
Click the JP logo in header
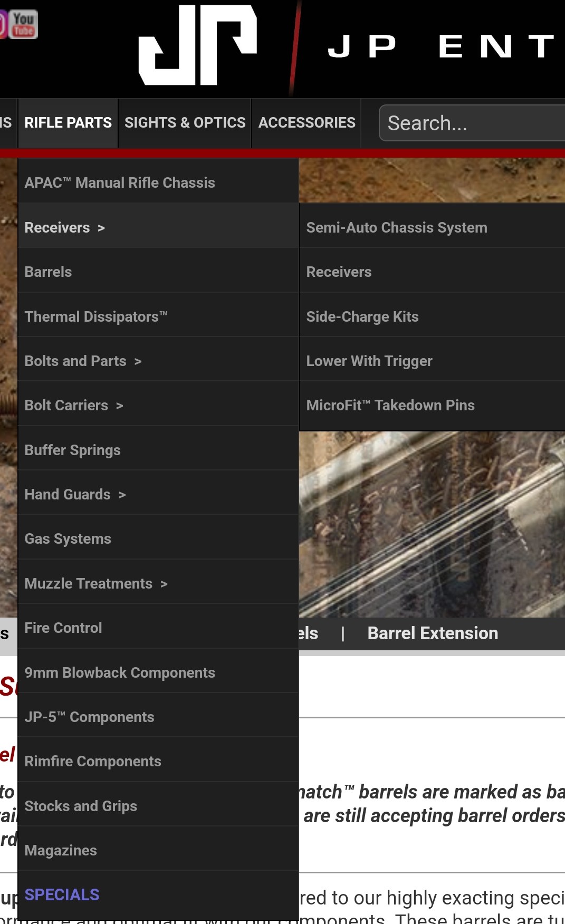click(198, 45)
